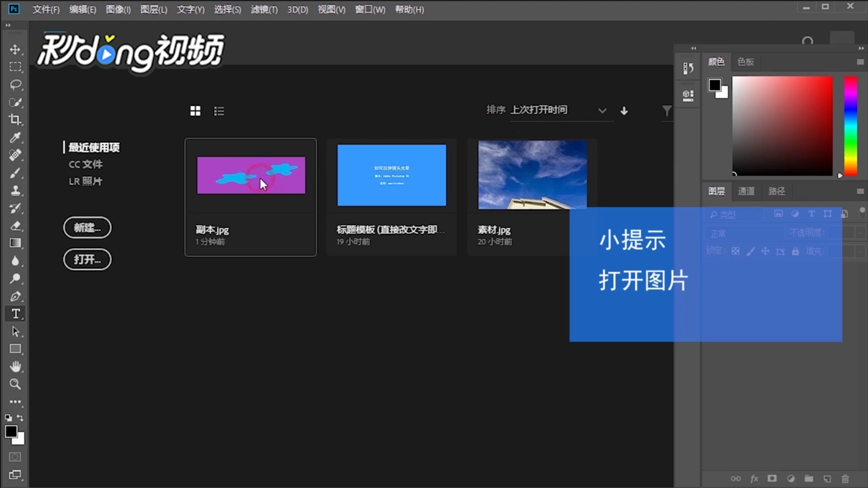Image resolution: width=868 pixels, height=488 pixels.
Task: Select the Eyedropper tool
Action: [x=15, y=137]
